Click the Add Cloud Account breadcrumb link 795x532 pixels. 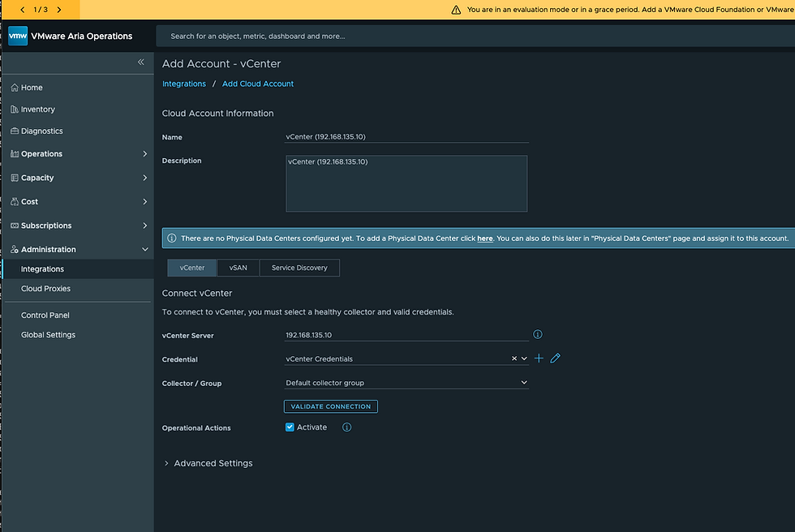pyautogui.click(x=258, y=84)
